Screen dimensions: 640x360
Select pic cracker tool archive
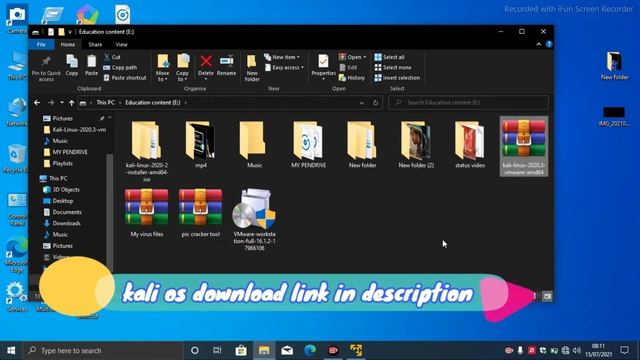pyautogui.click(x=200, y=213)
